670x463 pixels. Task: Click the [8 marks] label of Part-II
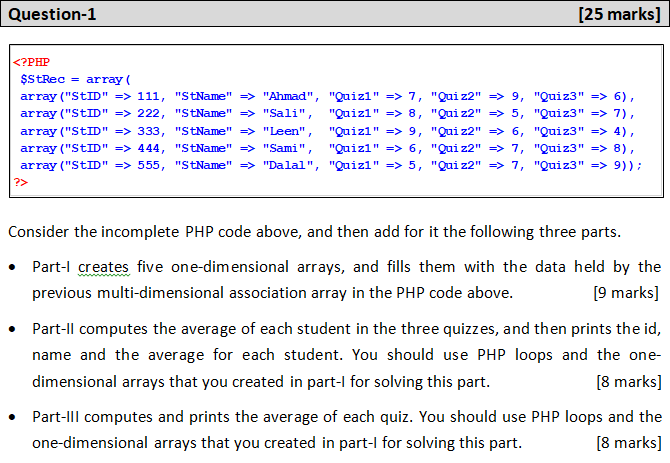(x=629, y=382)
